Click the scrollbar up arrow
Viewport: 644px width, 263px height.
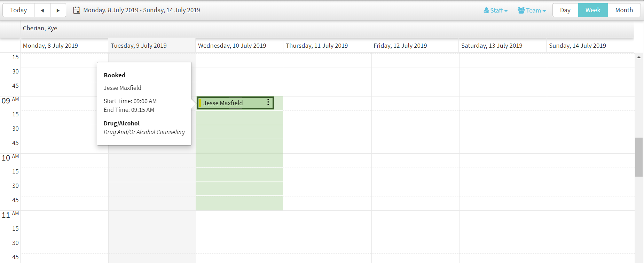[639, 57]
